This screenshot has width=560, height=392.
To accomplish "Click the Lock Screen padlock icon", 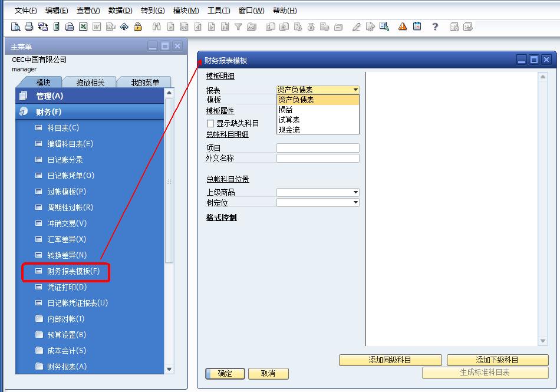I will click(138, 27).
